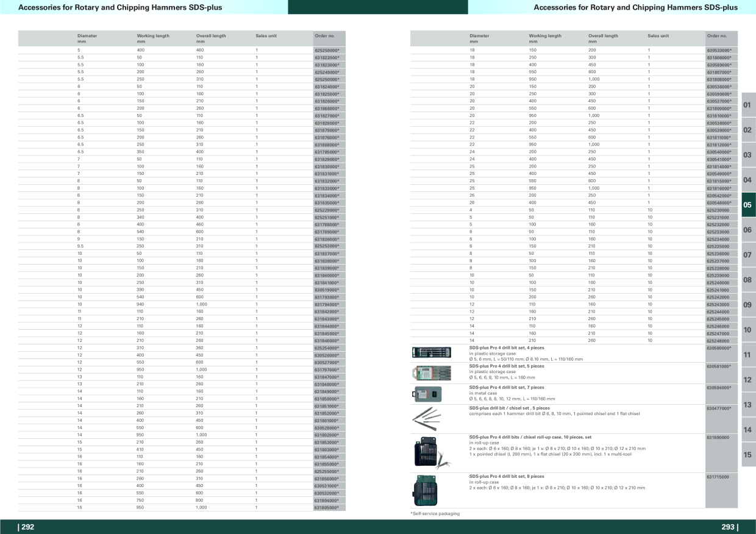Select order number 625259000*
This screenshot has width=756, height=534.
click(x=327, y=50)
